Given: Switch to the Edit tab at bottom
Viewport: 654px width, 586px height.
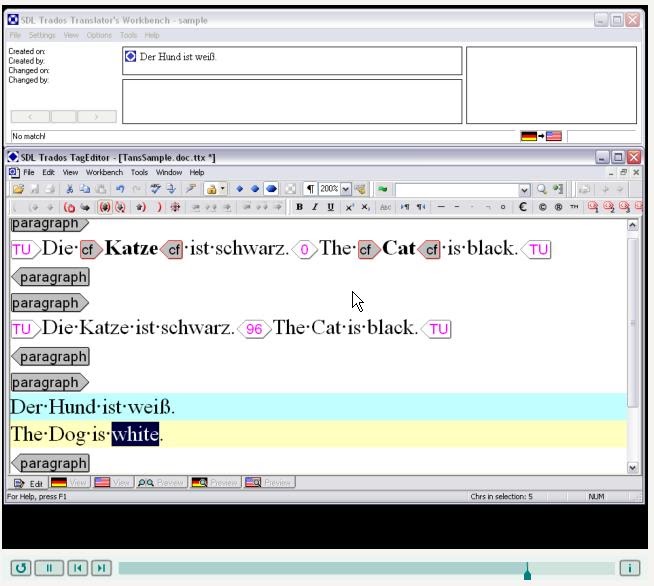Looking at the screenshot, I should click(28, 483).
